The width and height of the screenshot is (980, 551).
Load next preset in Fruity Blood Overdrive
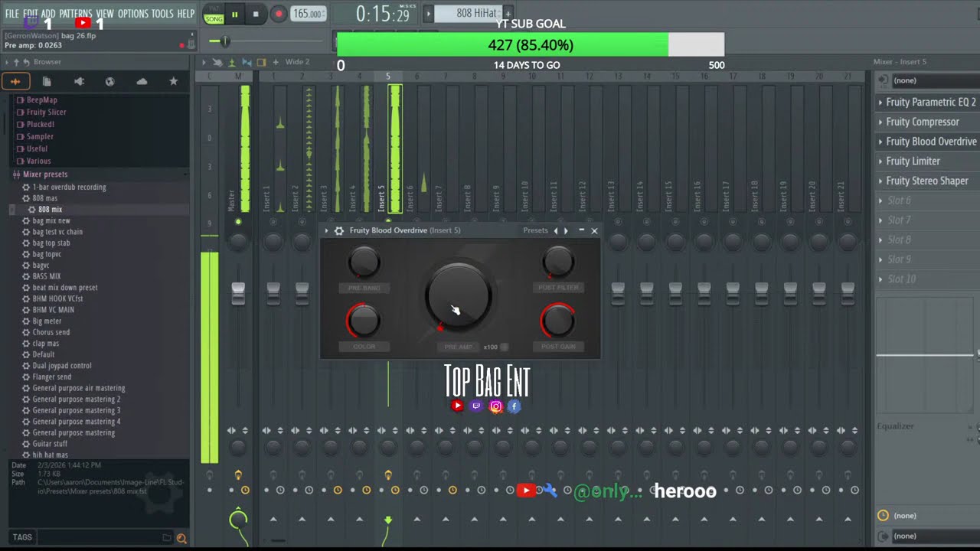[x=566, y=230]
